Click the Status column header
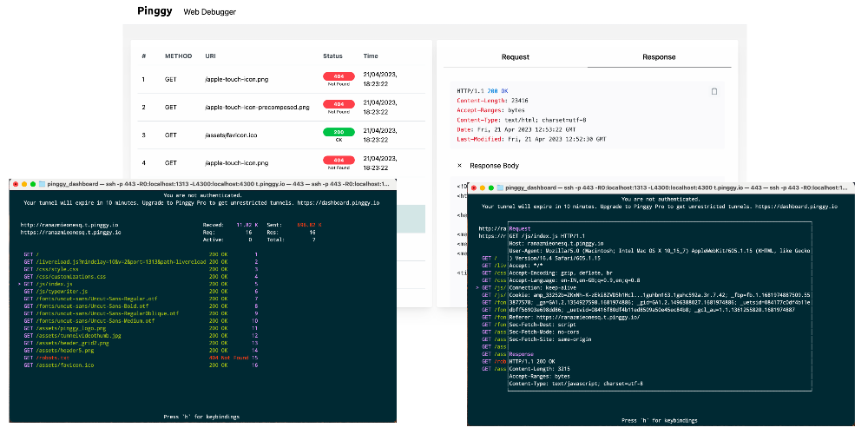Viewport: 868px width, 434px height. point(332,56)
